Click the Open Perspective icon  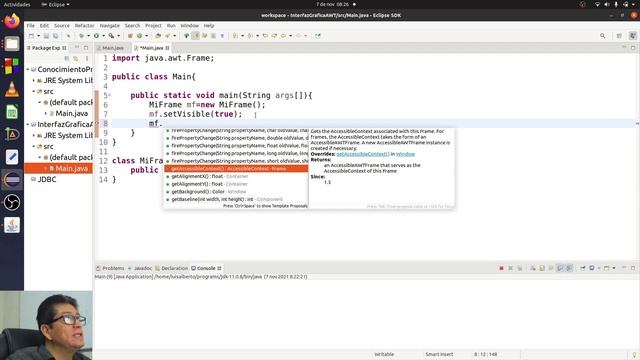(x=619, y=36)
